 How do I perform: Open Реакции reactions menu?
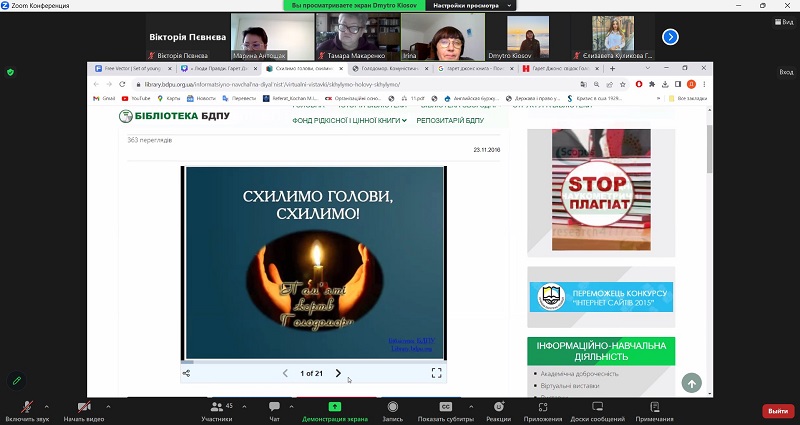point(498,412)
